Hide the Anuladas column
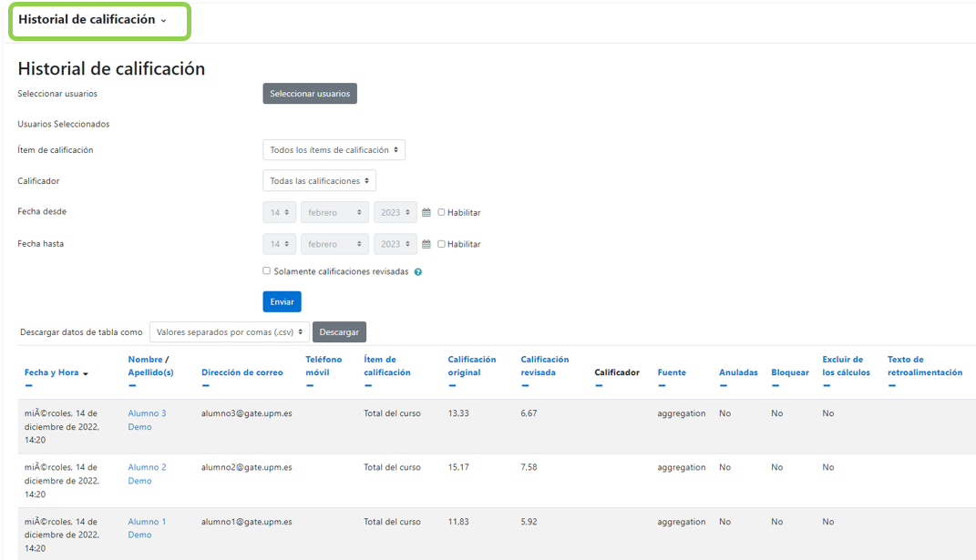Screen dimensions: 976x560 tap(723, 386)
